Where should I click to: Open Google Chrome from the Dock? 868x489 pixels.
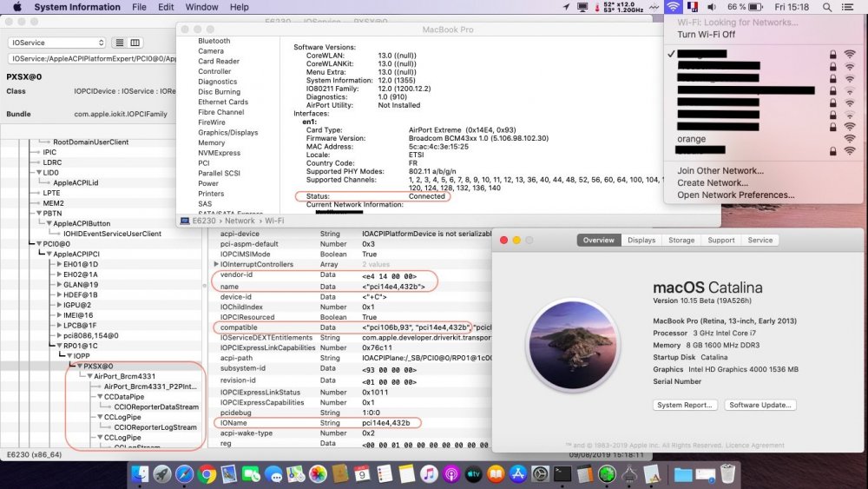(x=207, y=474)
